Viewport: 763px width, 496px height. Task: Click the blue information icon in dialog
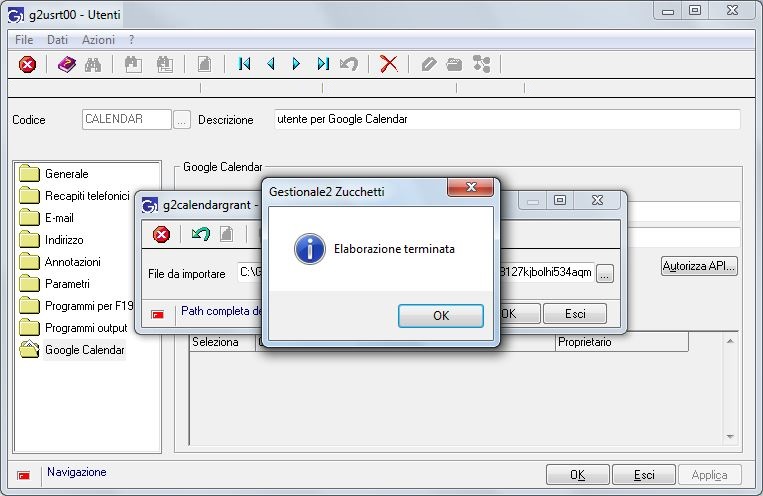(309, 249)
